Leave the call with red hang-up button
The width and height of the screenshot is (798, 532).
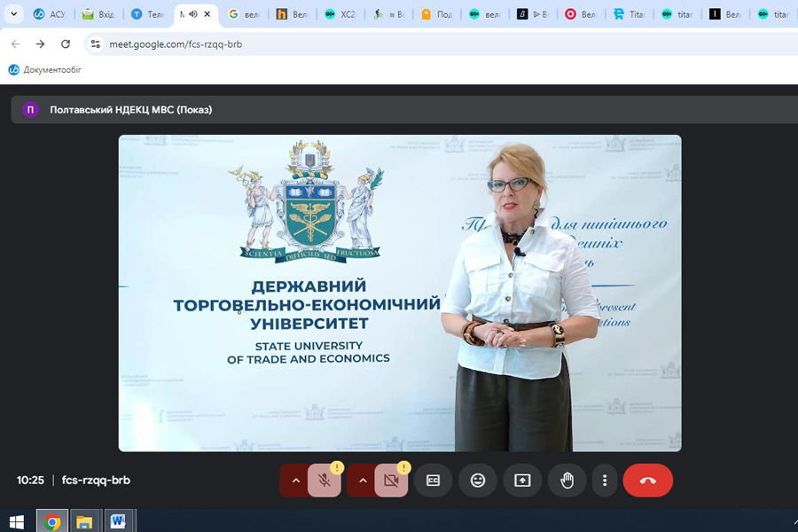648,480
